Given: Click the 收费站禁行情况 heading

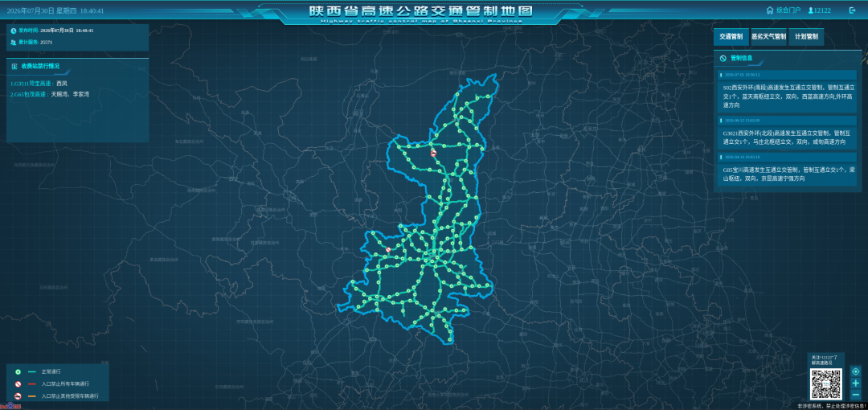Looking at the screenshot, I should [40, 66].
